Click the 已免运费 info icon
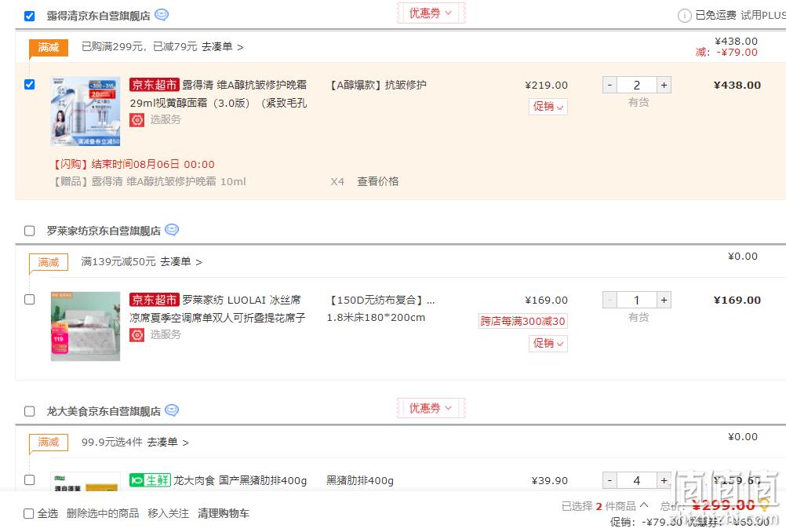This screenshot has height=532, width=786. click(x=684, y=16)
